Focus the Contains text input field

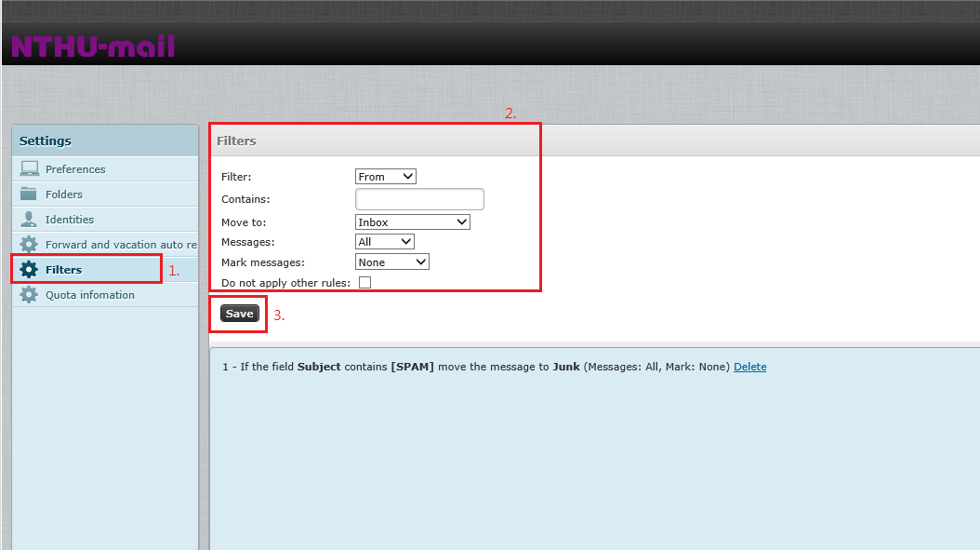(419, 199)
